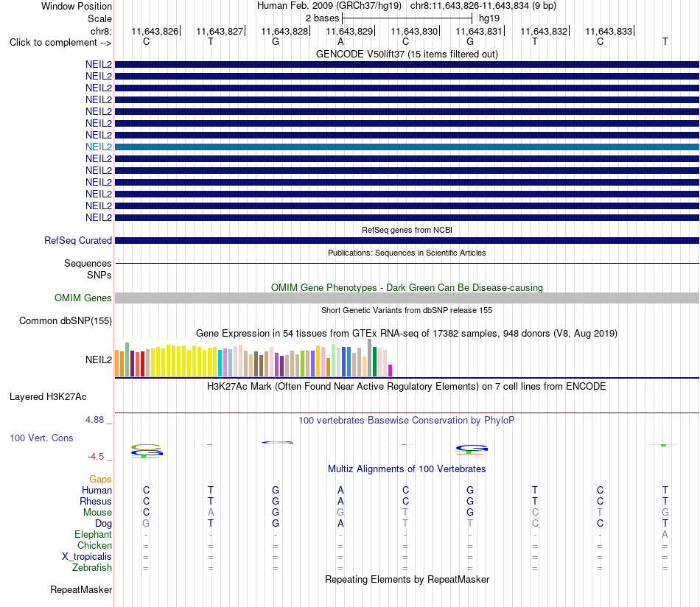Click the black NEIL2 label beside GTEx bars
The height and width of the screenshot is (607, 700).
99,359
